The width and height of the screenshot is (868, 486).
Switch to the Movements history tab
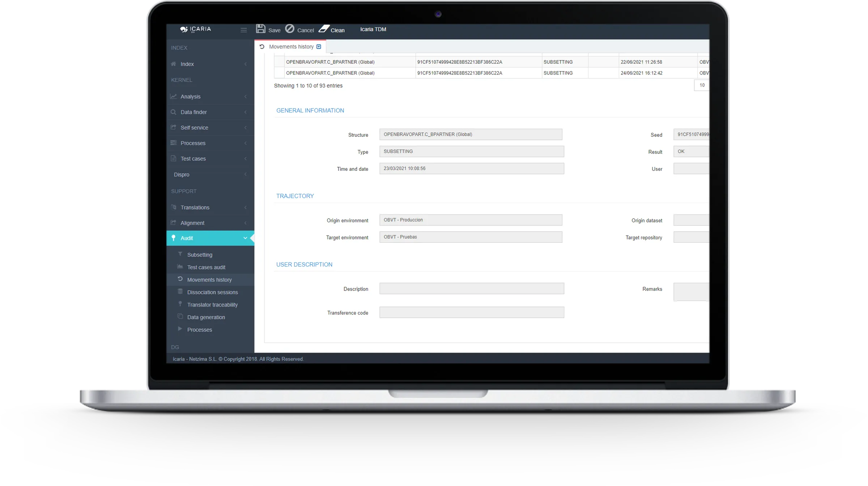pos(290,47)
